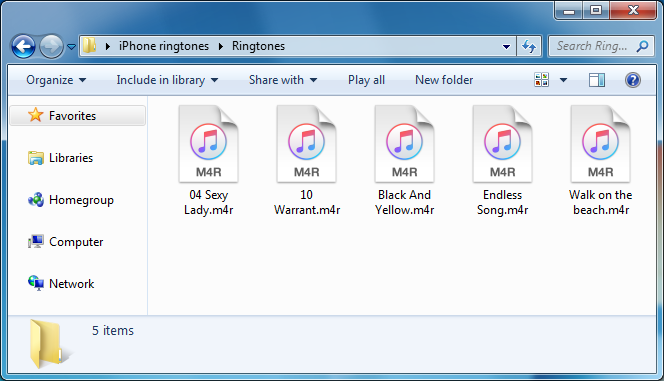Select Favorites in the navigation pane
The height and width of the screenshot is (381, 664).
click(x=77, y=116)
